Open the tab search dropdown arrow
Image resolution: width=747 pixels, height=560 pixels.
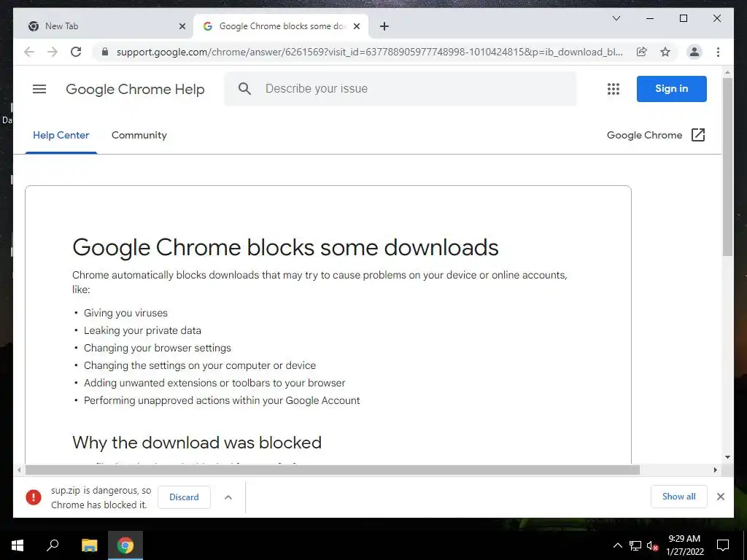click(616, 18)
